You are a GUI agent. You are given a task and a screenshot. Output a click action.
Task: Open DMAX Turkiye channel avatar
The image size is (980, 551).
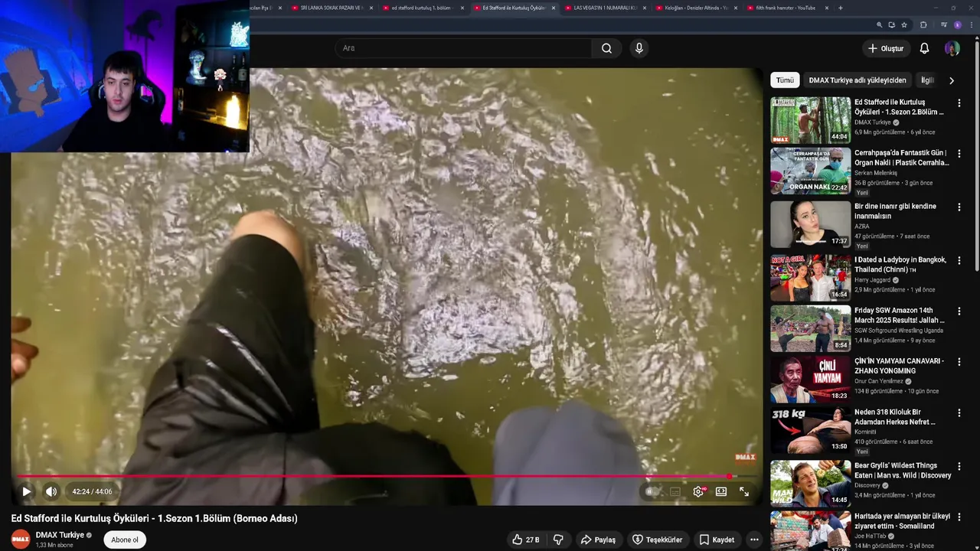pos(21,539)
